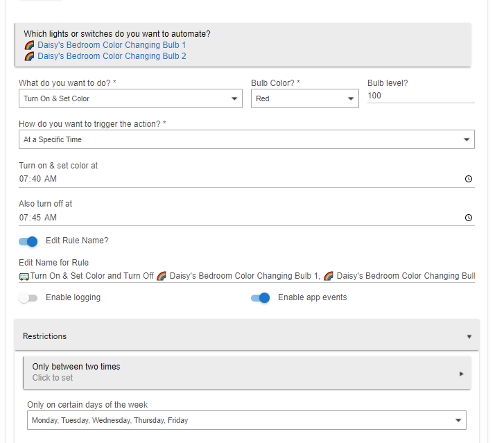This screenshot has width=504, height=443.
Task: Toggle Edit Rule Name switch
Action: [28, 241]
